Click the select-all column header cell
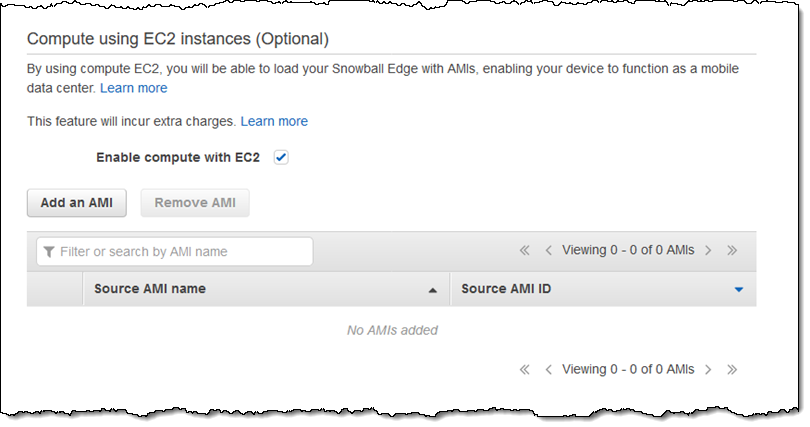The width and height of the screenshot is (810, 427). 55,289
